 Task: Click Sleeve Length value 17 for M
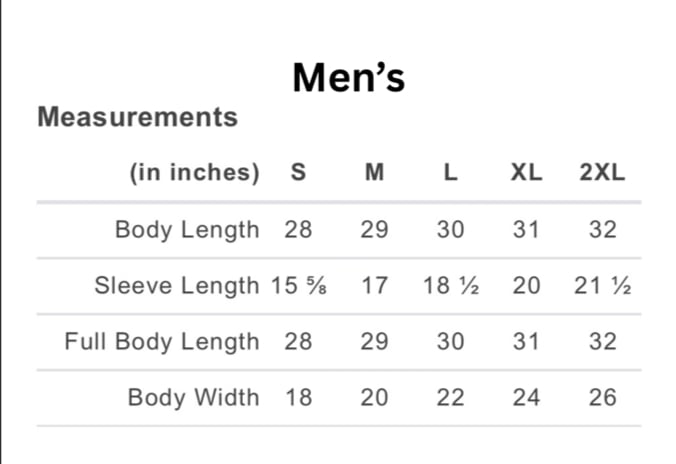374,285
